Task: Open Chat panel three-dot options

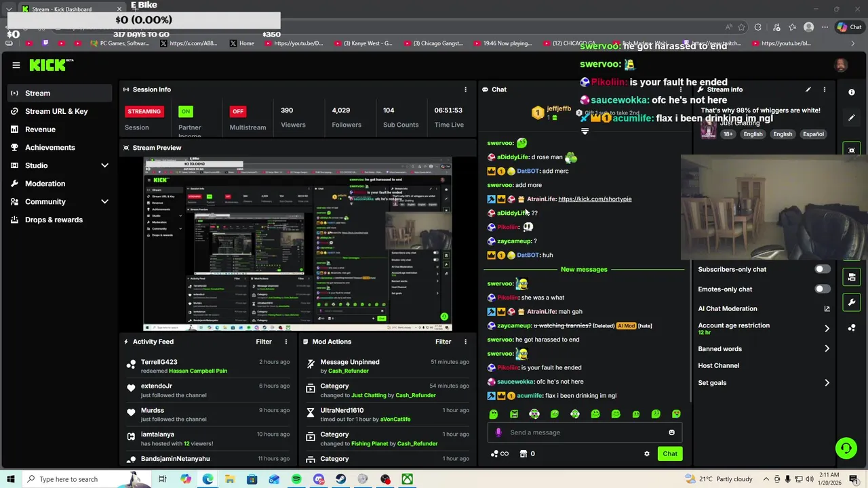Action: (681, 89)
